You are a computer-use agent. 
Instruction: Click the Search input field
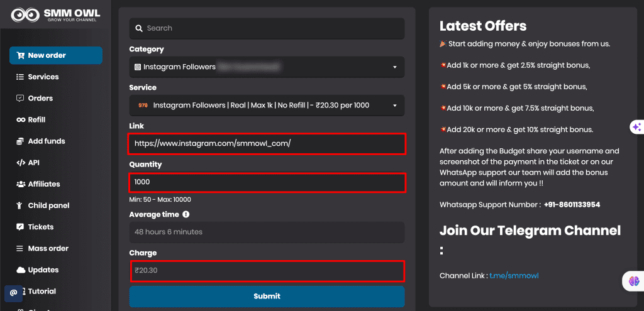point(267,28)
